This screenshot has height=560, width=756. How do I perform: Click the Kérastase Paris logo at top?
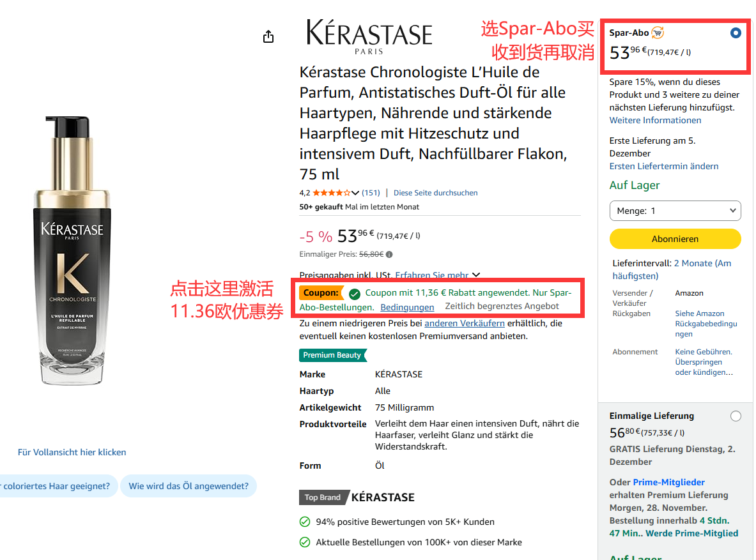point(369,36)
